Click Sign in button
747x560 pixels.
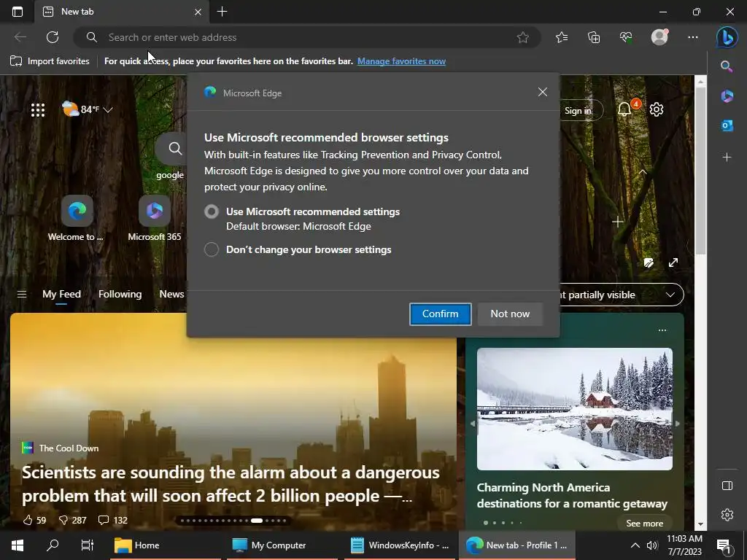(x=578, y=111)
